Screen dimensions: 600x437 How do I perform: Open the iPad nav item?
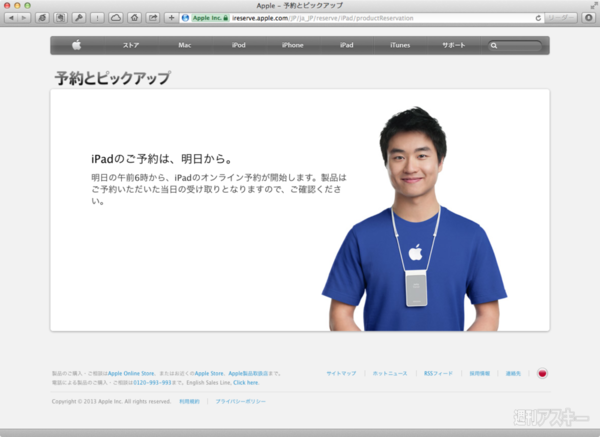[x=347, y=45]
